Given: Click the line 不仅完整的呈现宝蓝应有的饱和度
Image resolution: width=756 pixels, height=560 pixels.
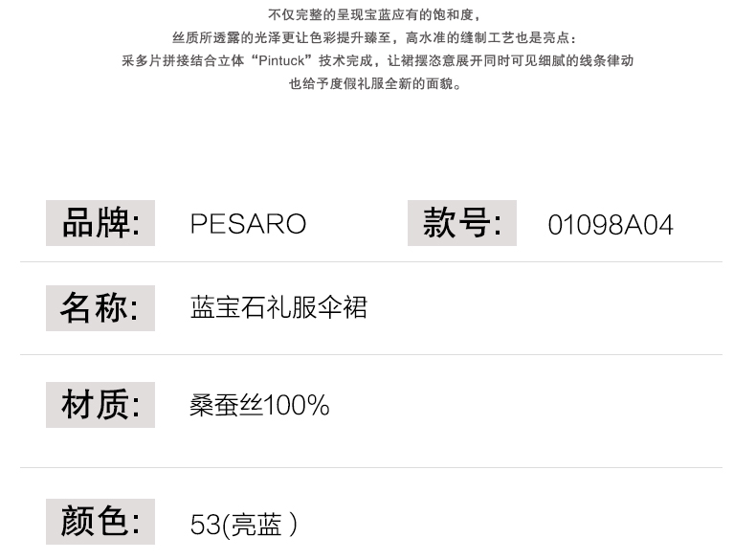Looking at the screenshot, I should pyautogui.click(x=374, y=15).
